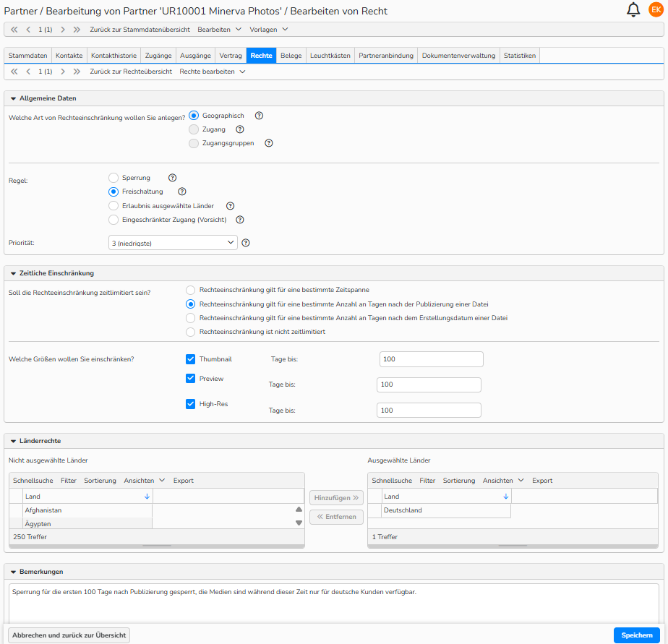Screen dimensions: 668x644
Task: Click Speichern to save
Action: (x=636, y=635)
